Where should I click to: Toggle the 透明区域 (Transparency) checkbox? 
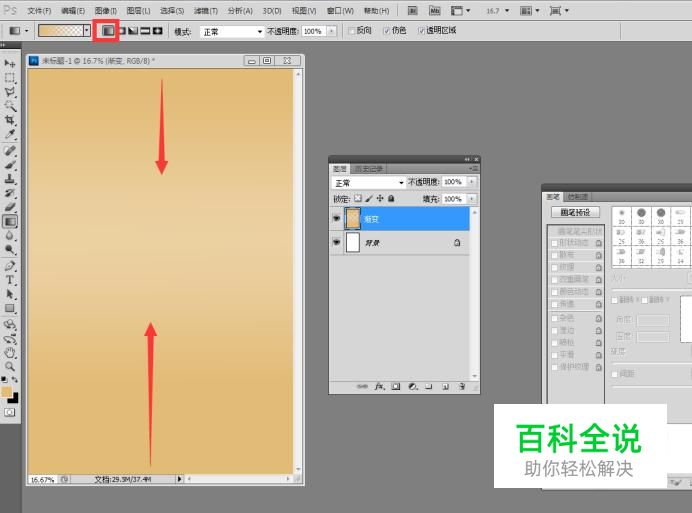point(421,31)
